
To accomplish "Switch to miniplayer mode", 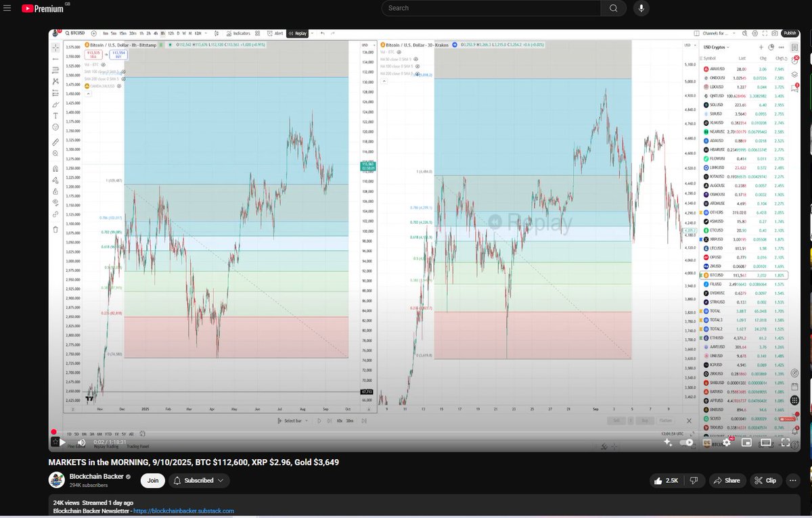I will click(x=746, y=442).
